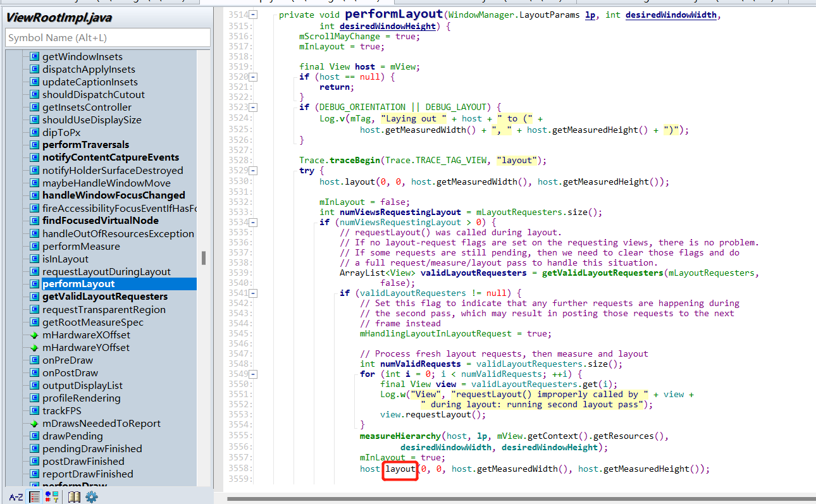Jump to fireAccessibilityFocusEventIfHasFo… symbol

pyautogui.click(x=120, y=208)
